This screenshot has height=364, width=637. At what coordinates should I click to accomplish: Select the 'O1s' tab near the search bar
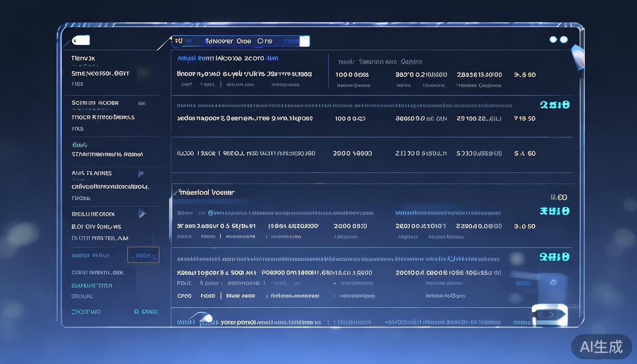click(x=265, y=41)
